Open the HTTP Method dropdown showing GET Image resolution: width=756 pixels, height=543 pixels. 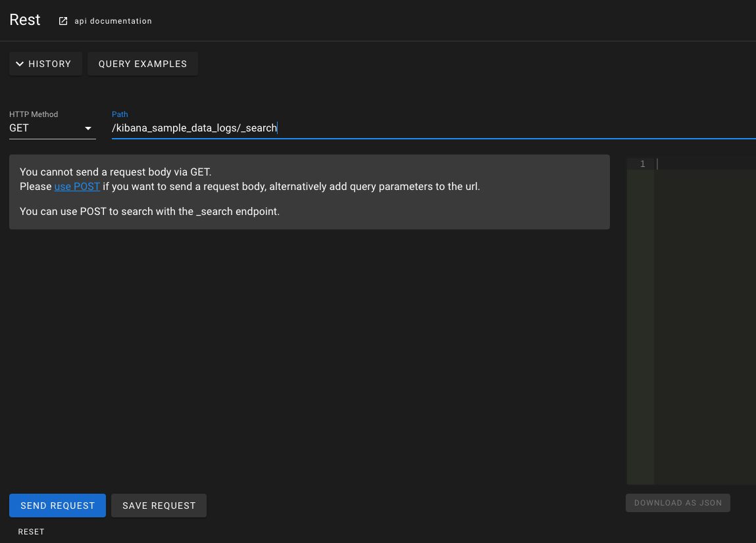click(53, 128)
